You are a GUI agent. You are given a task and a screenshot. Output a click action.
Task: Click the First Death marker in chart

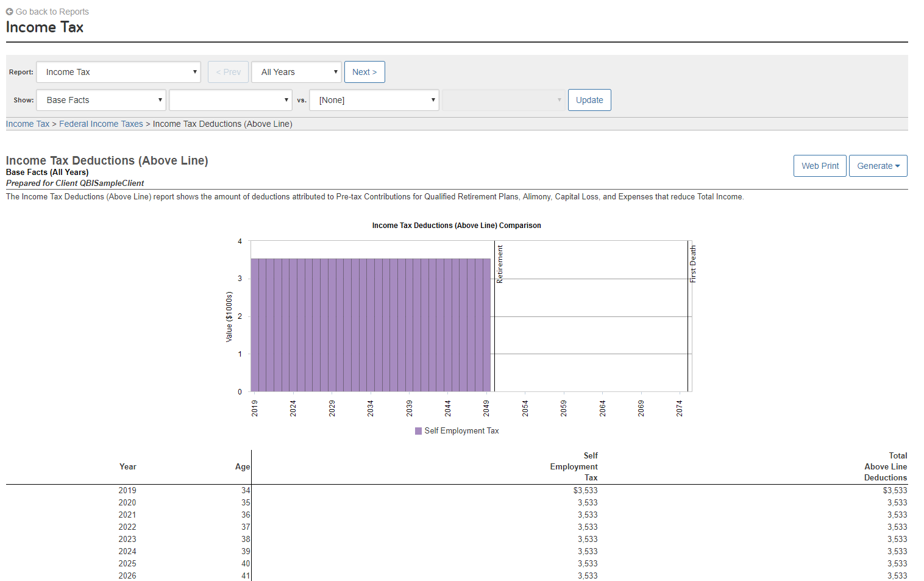tap(689, 317)
